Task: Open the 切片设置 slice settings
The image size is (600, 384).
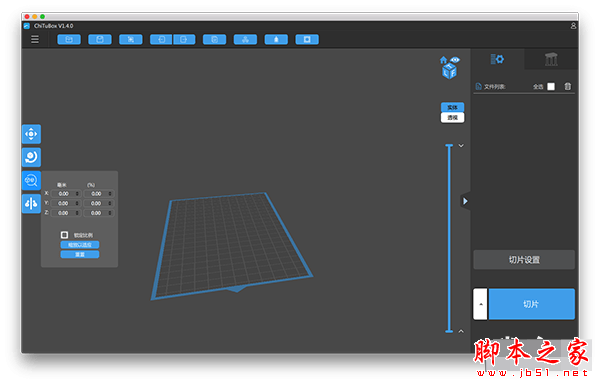Action: pos(524,260)
